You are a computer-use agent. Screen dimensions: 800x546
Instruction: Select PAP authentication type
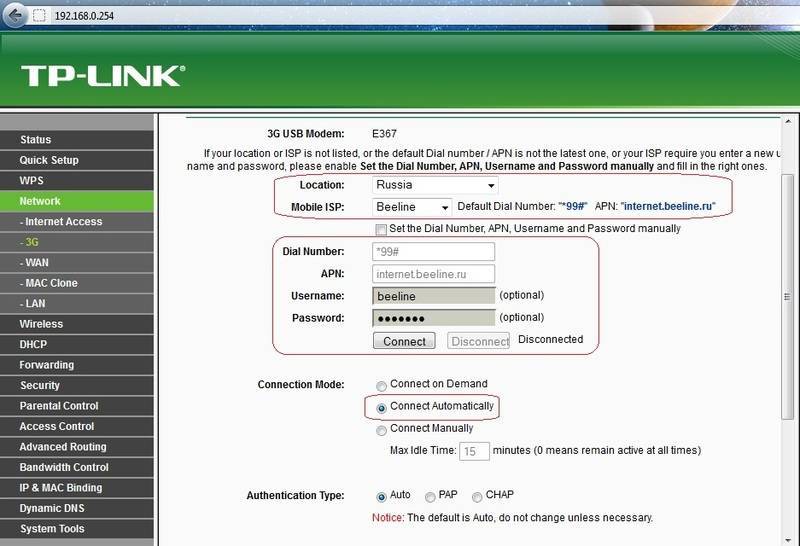tap(430, 497)
